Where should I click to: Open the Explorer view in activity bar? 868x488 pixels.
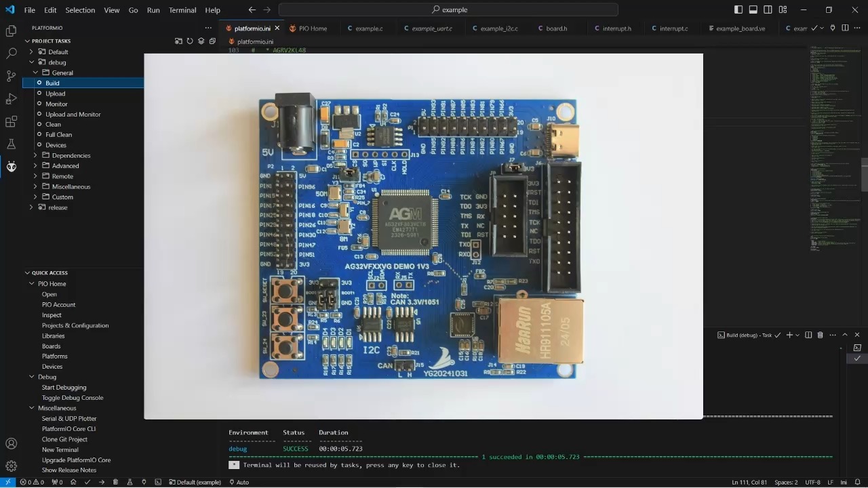tap(11, 30)
